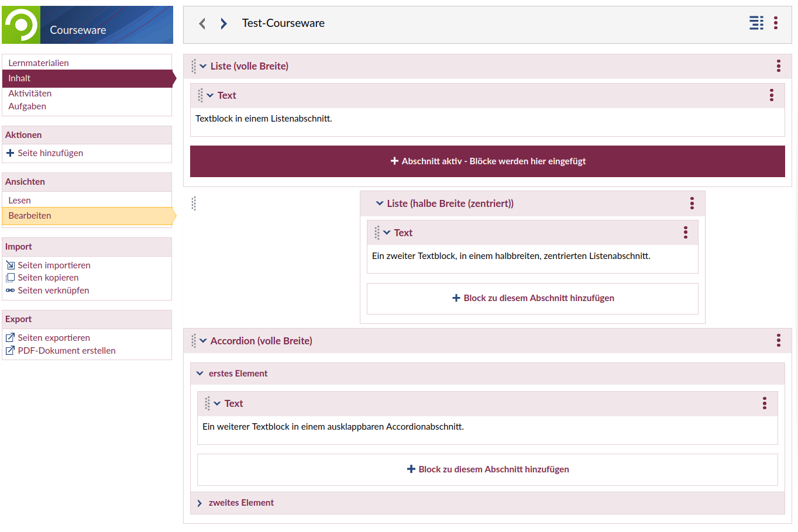Screen dimensions: 798x532
Task: Click Seiten importieren link
Action: (54, 265)
